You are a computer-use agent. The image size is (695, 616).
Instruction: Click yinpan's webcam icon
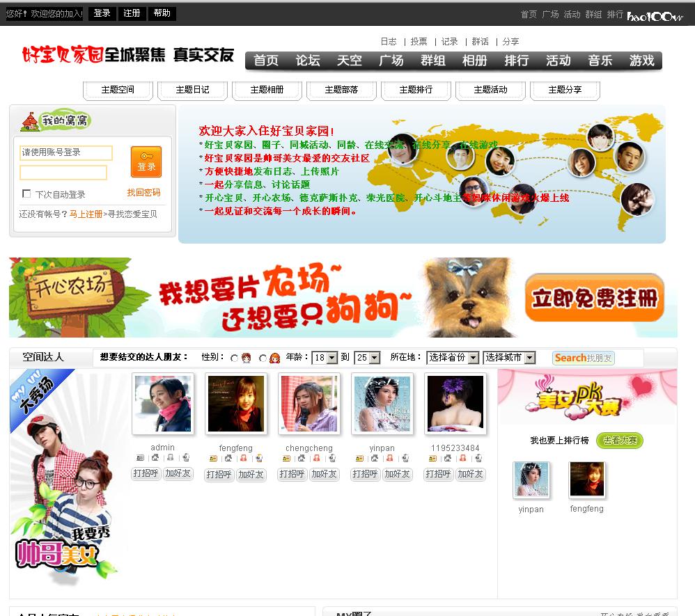[405, 458]
